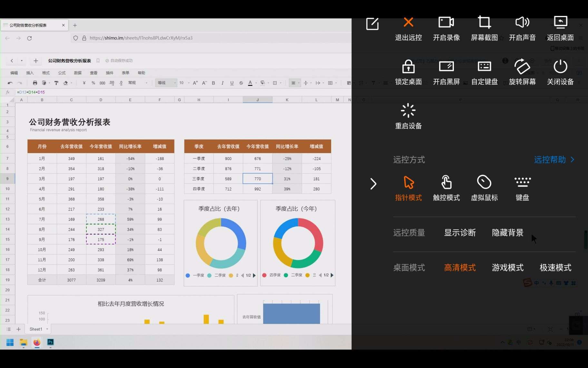Apply percentage format to the selected cell
The width and height of the screenshot is (588, 368).
[x=93, y=83]
